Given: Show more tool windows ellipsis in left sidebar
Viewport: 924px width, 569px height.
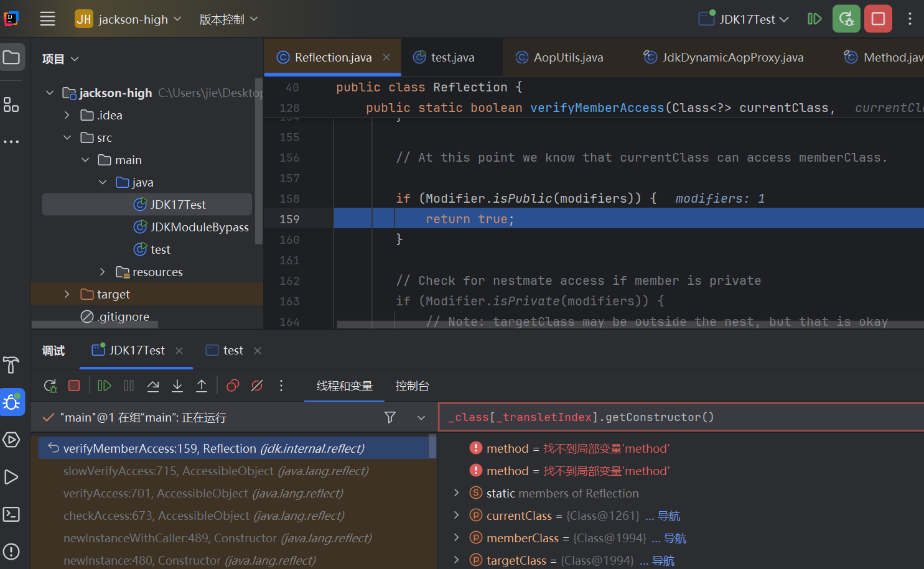Looking at the screenshot, I should 11,142.
